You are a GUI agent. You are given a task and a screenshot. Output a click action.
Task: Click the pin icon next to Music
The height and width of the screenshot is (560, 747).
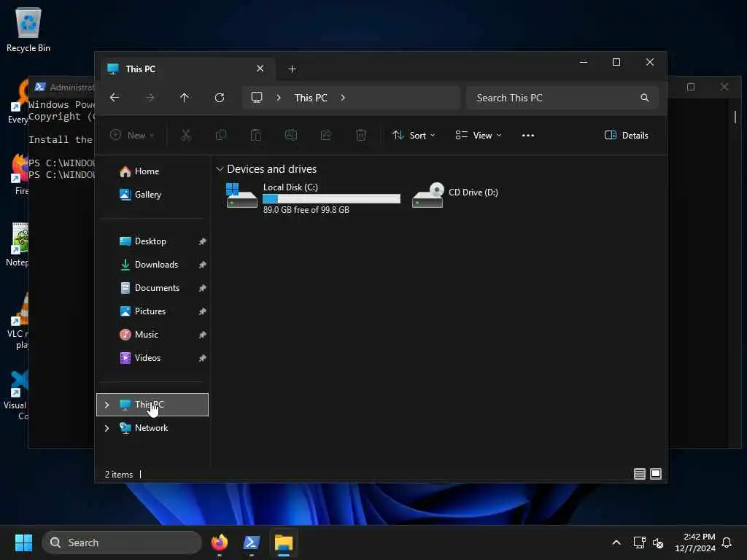click(203, 335)
